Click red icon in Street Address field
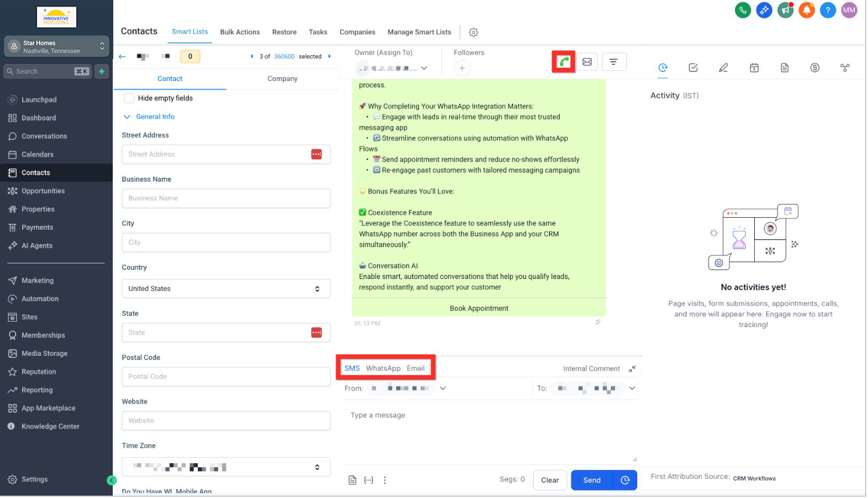The height and width of the screenshot is (498, 868). (x=317, y=155)
